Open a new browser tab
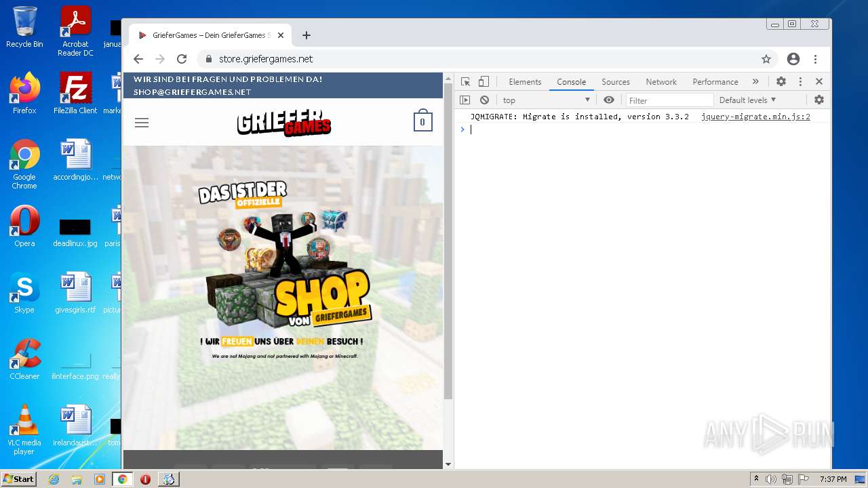Screen dimensions: 868x488 pos(307,35)
